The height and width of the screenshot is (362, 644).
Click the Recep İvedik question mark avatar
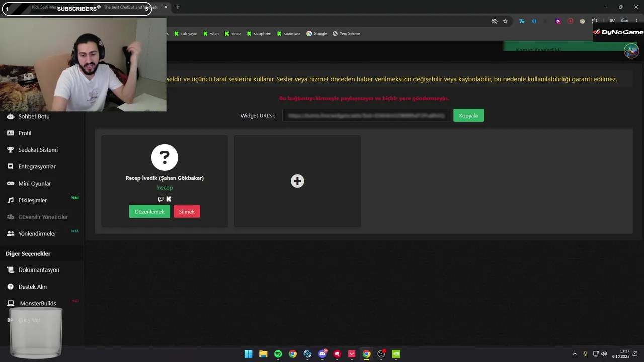[165, 157]
